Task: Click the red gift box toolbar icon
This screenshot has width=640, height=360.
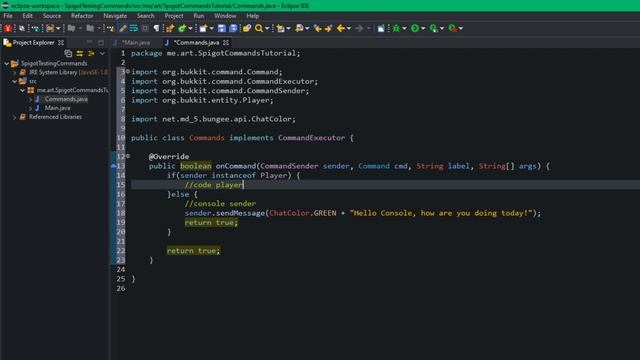Action: [8, 28]
